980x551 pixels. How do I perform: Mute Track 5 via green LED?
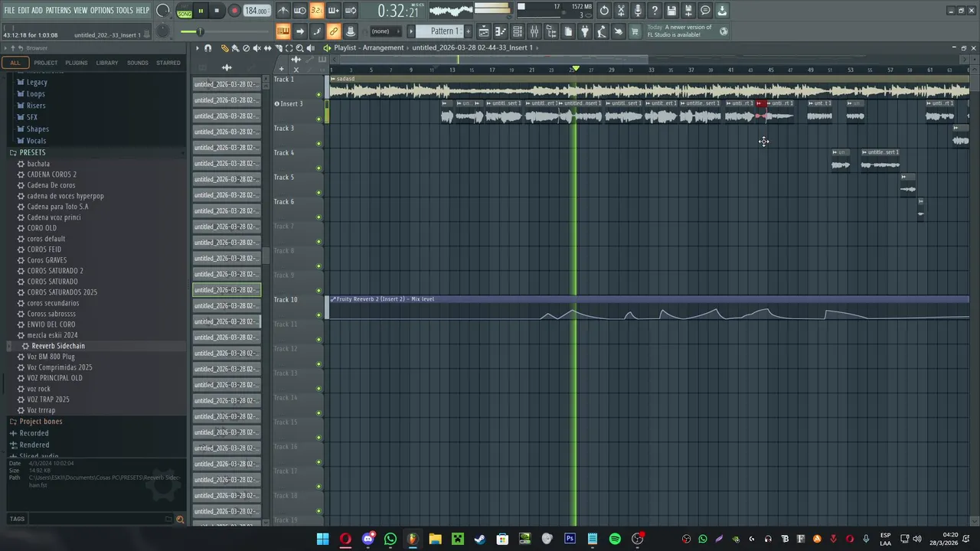click(x=319, y=193)
